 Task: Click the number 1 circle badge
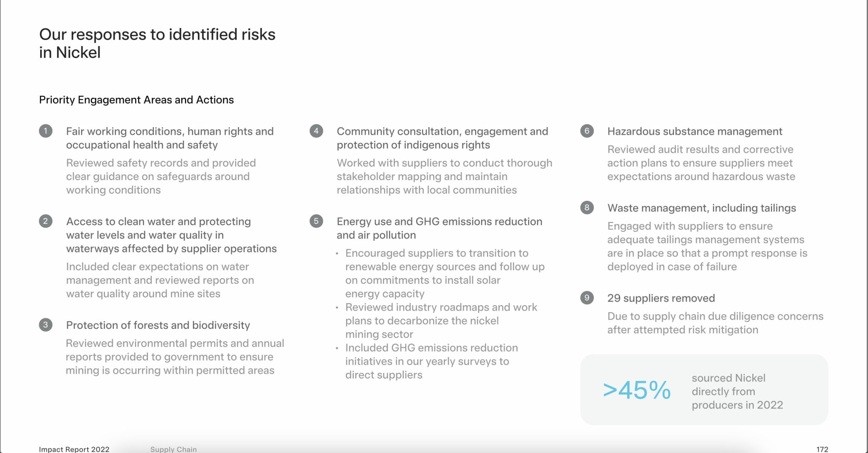click(46, 131)
